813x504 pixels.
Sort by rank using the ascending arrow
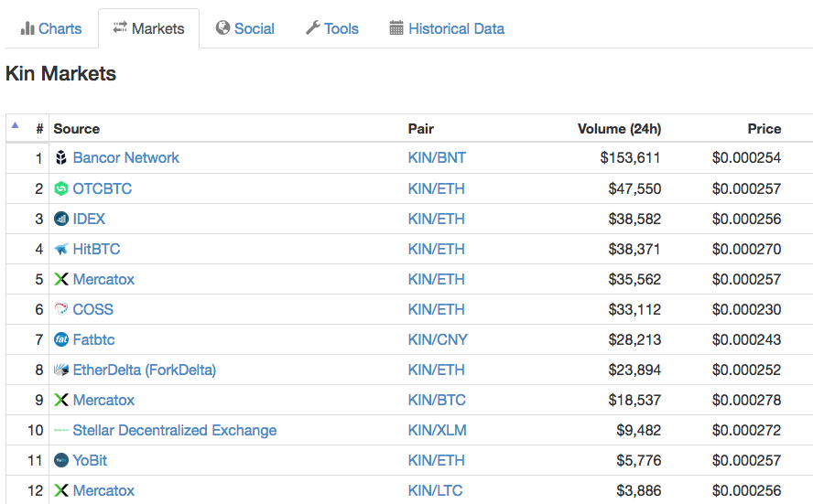click(15, 124)
